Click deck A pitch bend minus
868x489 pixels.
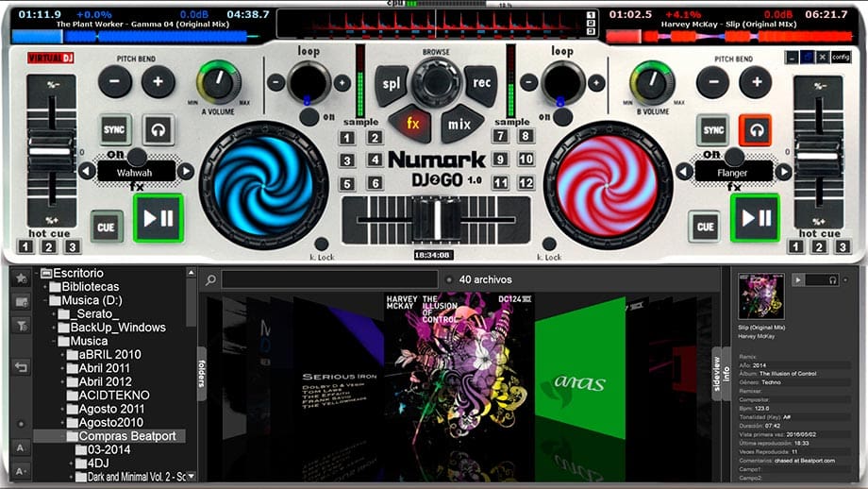(x=114, y=81)
